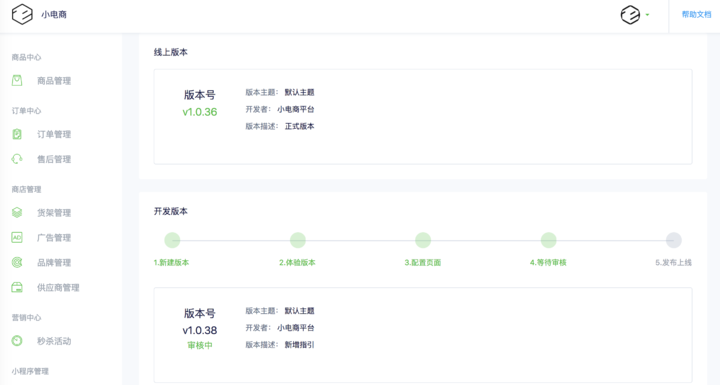Screen dimensions: 720x385
Task: Open the account avatar icon in header
Action: click(630, 15)
